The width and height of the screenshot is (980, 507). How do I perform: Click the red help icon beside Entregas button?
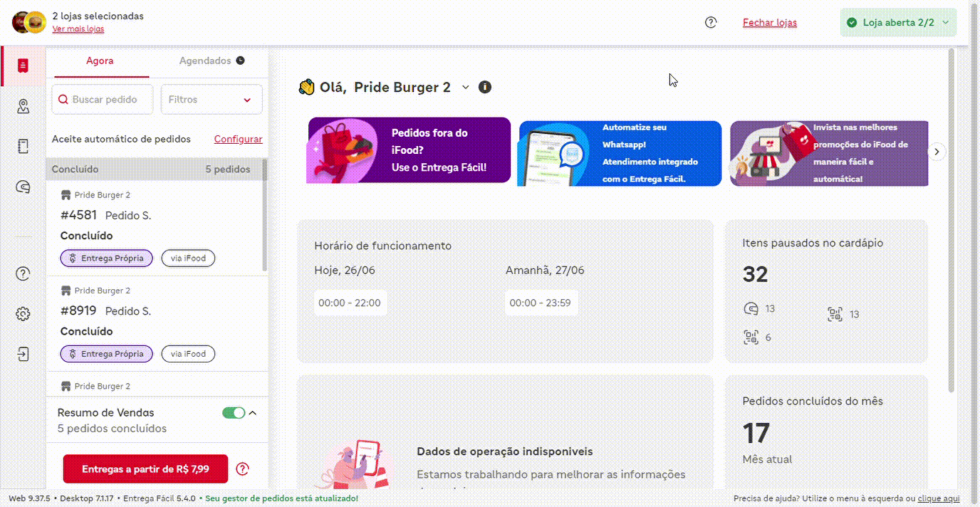point(242,469)
